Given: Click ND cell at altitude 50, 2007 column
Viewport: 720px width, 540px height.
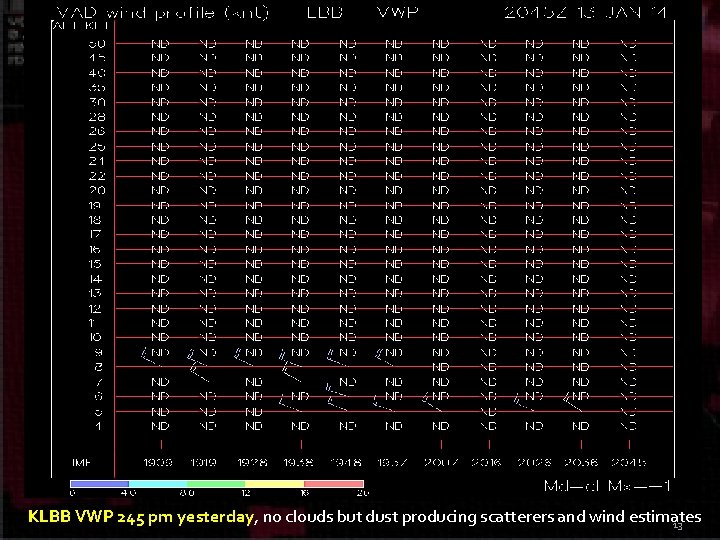Looking at the screenshot, I should tap(441, 44).
